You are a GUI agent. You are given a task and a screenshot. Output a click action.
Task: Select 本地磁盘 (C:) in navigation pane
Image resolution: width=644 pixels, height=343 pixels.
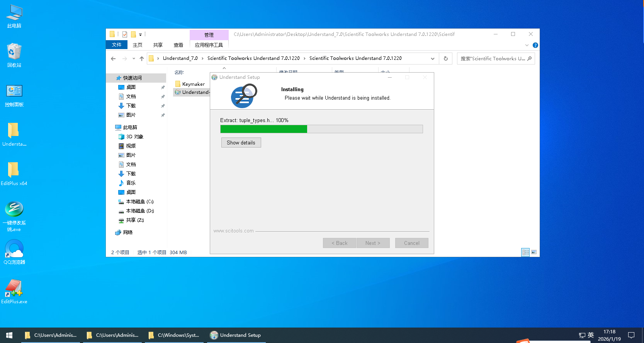tap(139, 202)
